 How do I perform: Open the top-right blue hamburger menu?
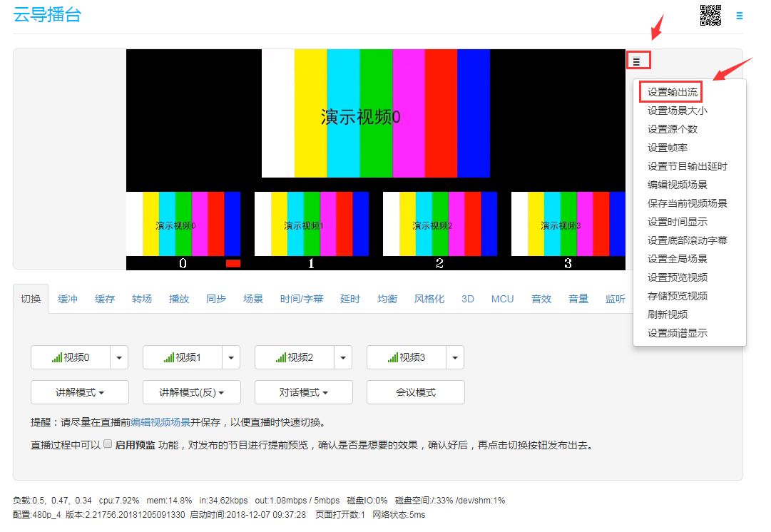click(x=739, y=16)
